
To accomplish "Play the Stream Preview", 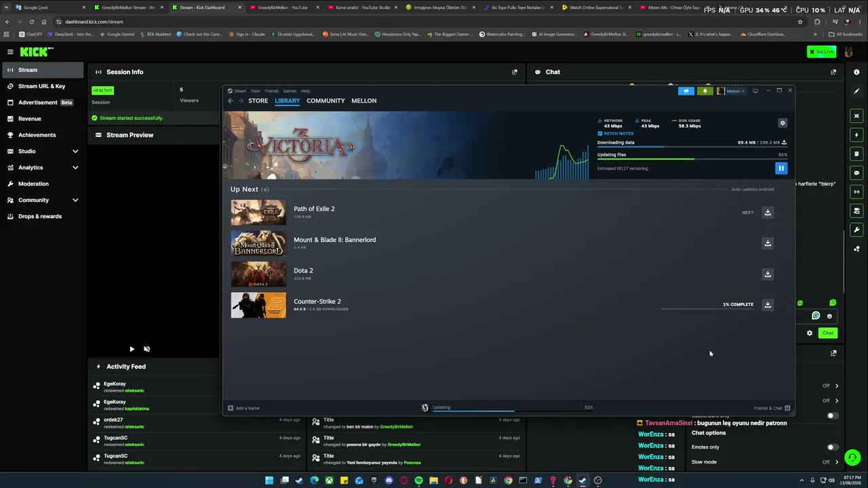I will pos(132,349).
